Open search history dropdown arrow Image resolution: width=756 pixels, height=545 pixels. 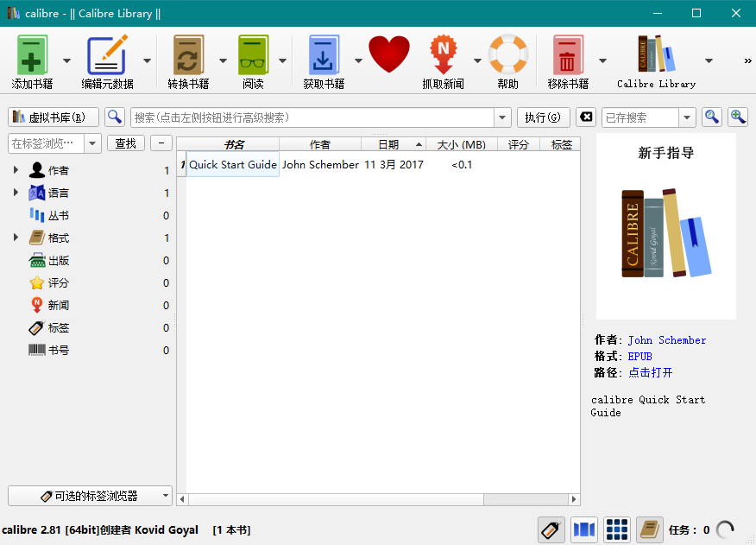tap(502, 117)
